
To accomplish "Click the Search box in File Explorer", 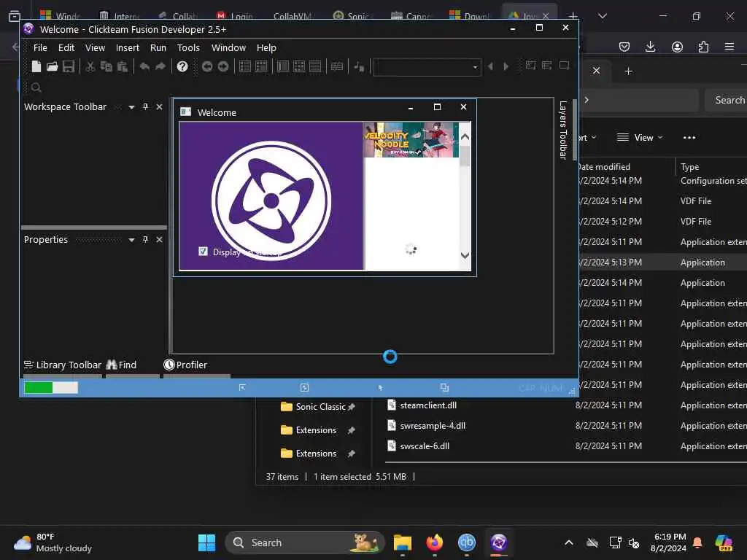I will click(727, 100).
